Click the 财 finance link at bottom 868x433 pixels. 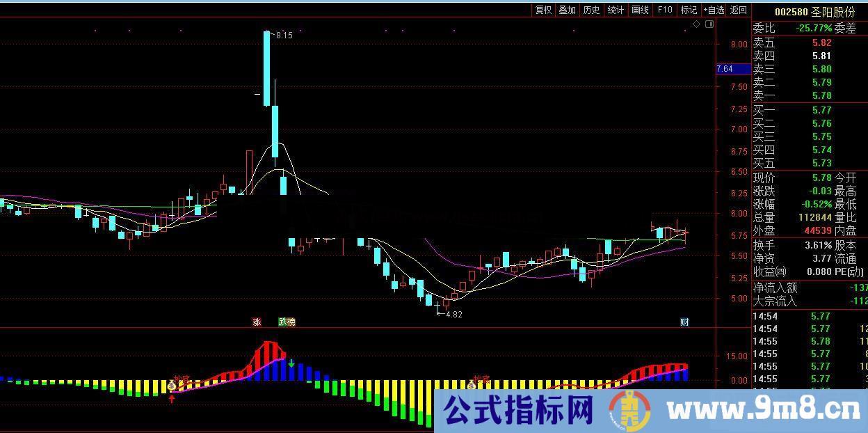tap(684, 322)
